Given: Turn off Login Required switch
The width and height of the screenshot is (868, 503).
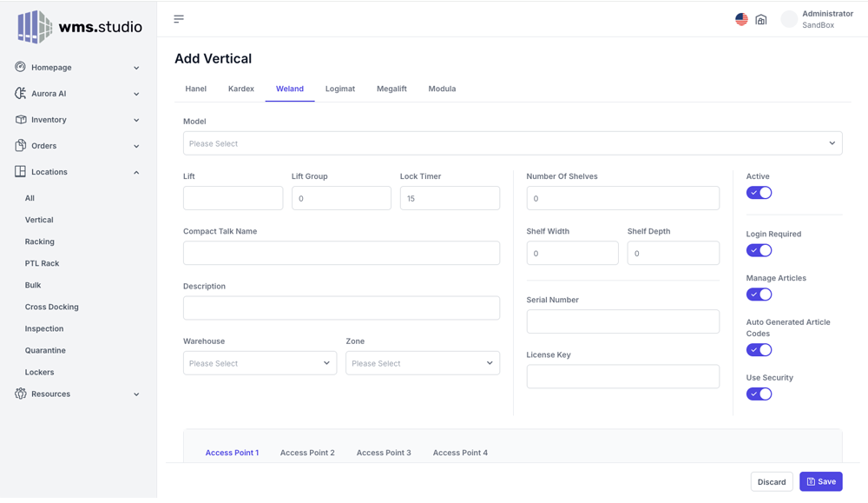Looking at the screenshot, I should (x=759, y=250).
